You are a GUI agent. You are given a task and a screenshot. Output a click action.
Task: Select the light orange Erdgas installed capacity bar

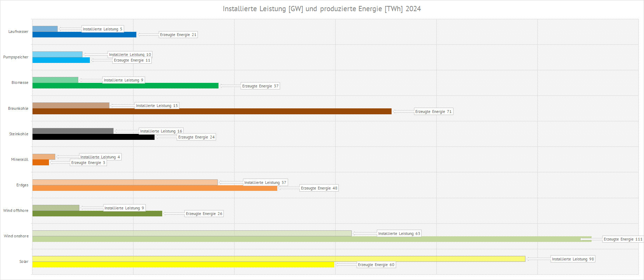point(125,182)
